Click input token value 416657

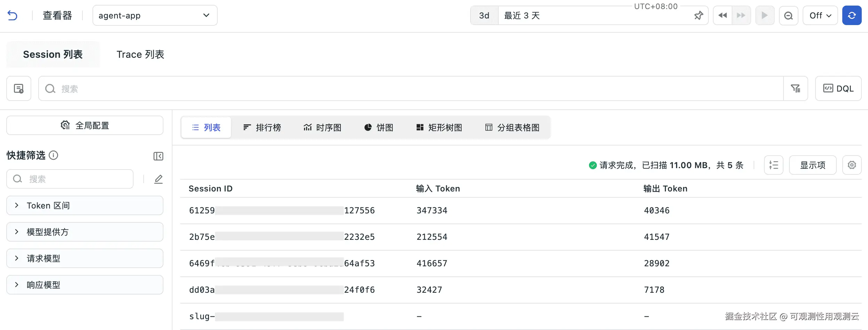432,264
